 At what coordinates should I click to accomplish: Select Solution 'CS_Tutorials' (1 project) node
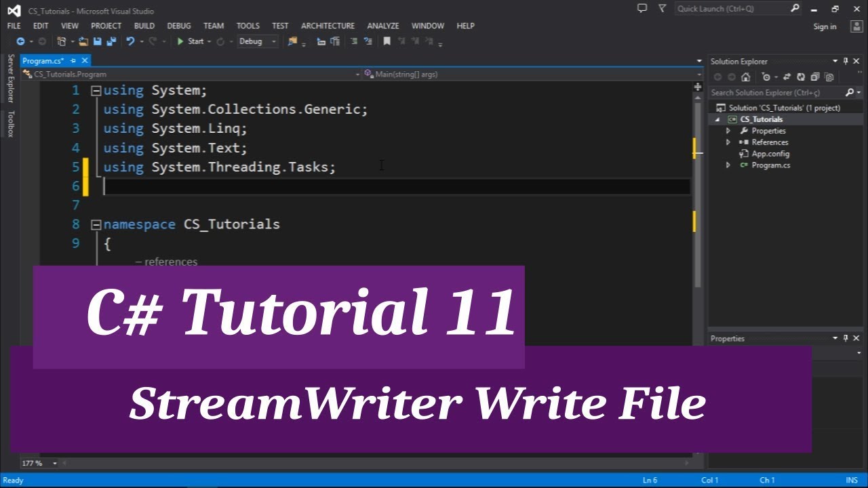(778, 108)
